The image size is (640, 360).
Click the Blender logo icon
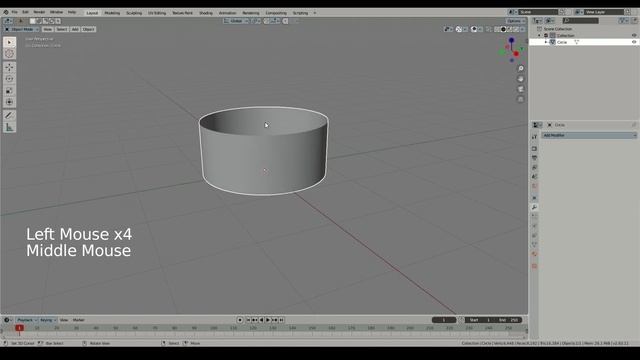(6, 12)
